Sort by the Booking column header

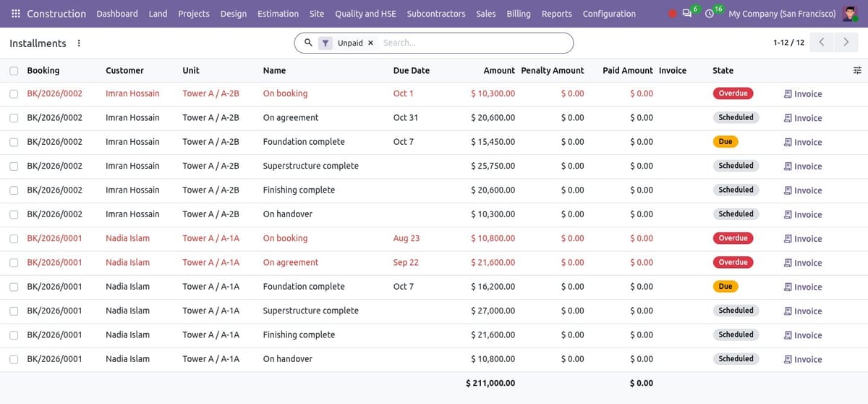(43, 70)
